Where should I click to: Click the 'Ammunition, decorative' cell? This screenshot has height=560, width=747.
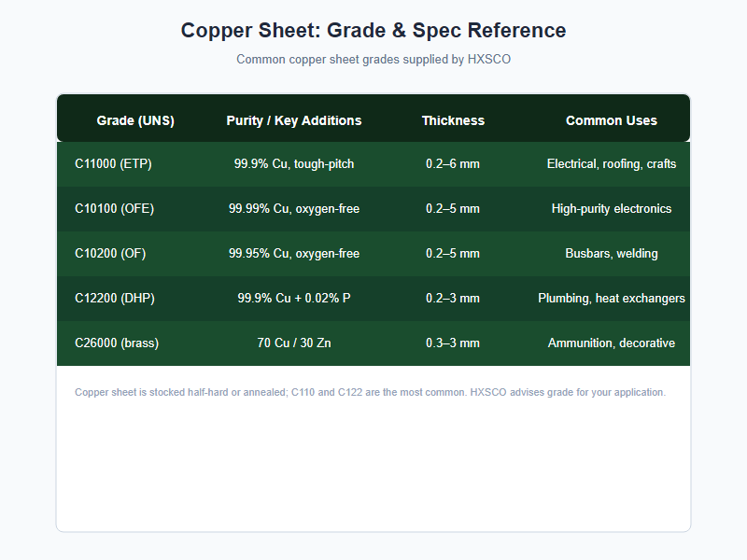pyautogui.click(x=612, y=343)
